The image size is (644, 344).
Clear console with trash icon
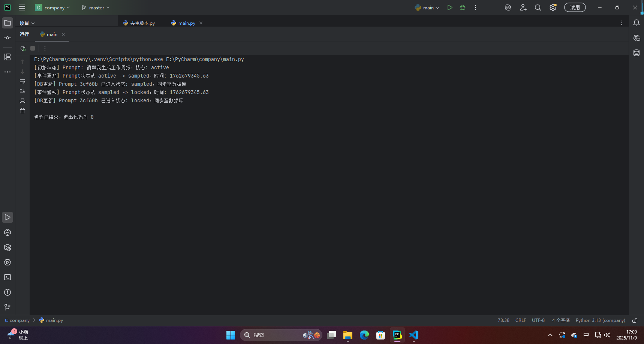tap(22, 111)
